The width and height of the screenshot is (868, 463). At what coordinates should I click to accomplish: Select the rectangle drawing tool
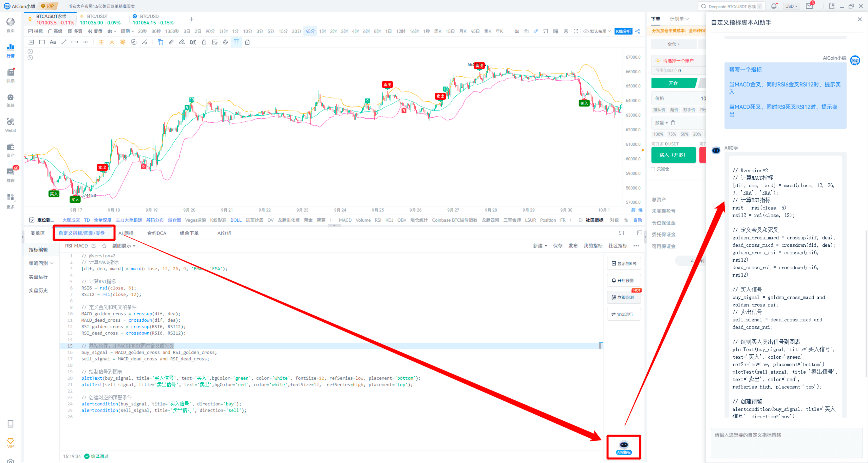tap(42, 42)
